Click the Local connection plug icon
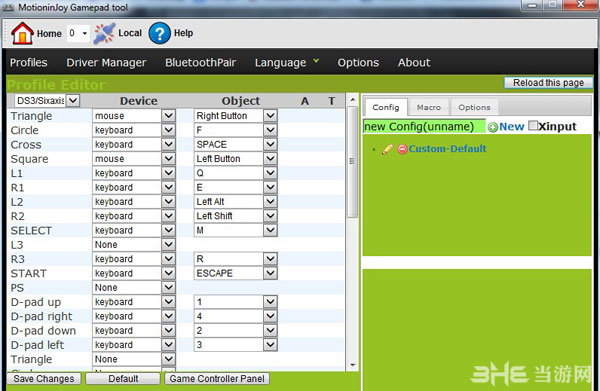Image resolution: width=600 pixels, height=391 pixels. pos(104,33)
